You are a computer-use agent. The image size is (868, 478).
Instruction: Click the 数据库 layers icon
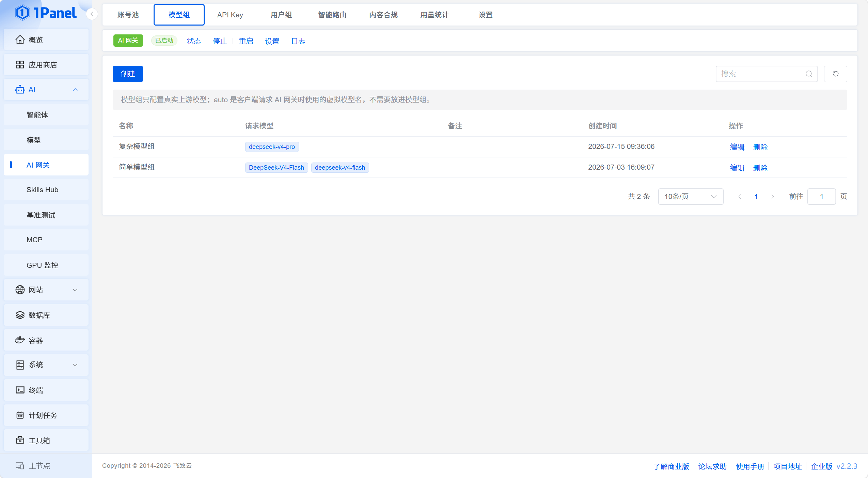tap(20, 315)
